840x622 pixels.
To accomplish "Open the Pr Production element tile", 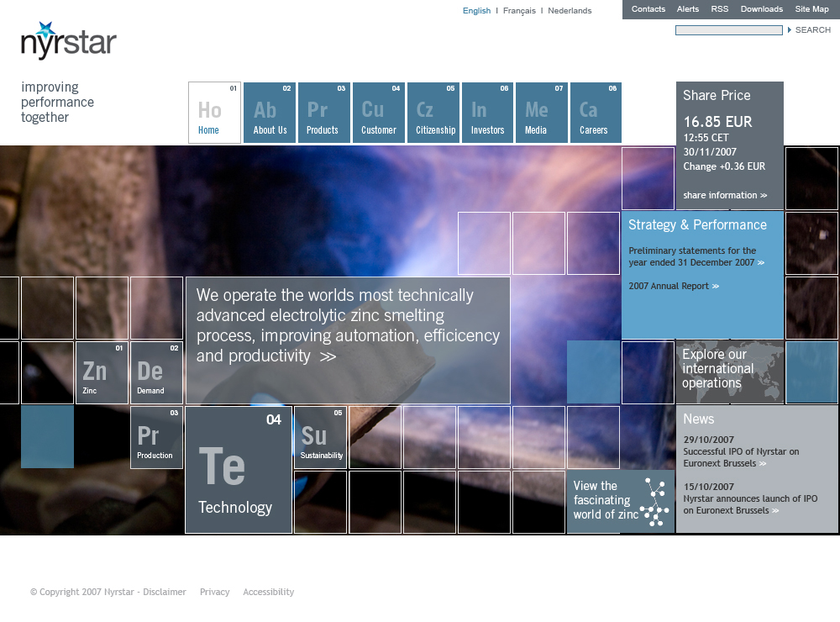I will [x=156, y=437].
